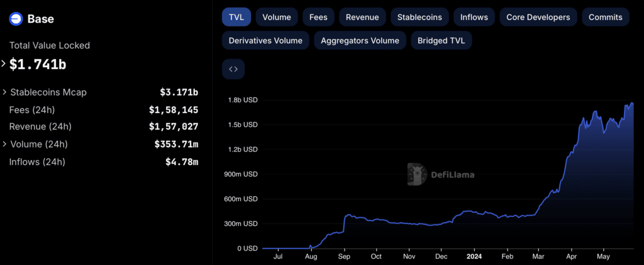
Task: Click the Sep x-axis label
Action: 345,257
